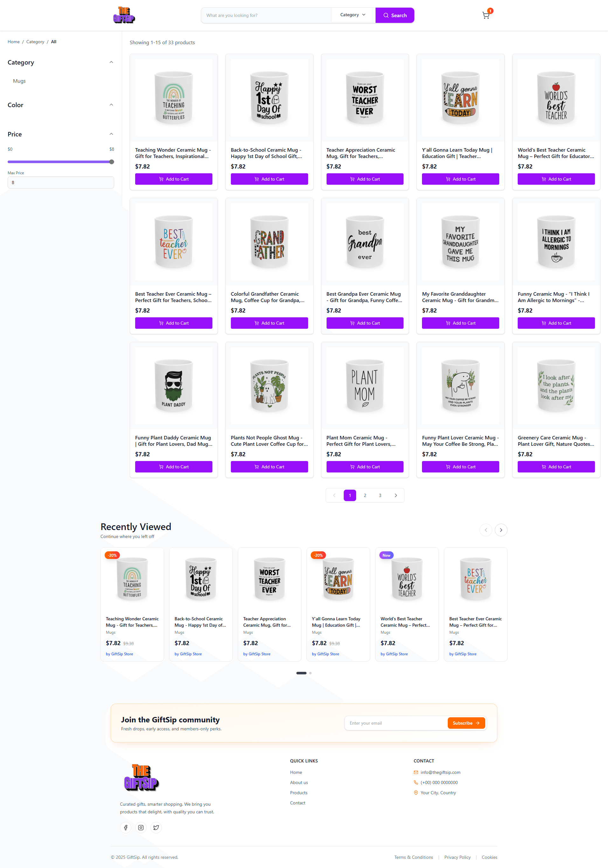Click The GiftSip logo in header
Image resolution: width=608 pixels, height=868 pixels.
(x=124, y=15)
